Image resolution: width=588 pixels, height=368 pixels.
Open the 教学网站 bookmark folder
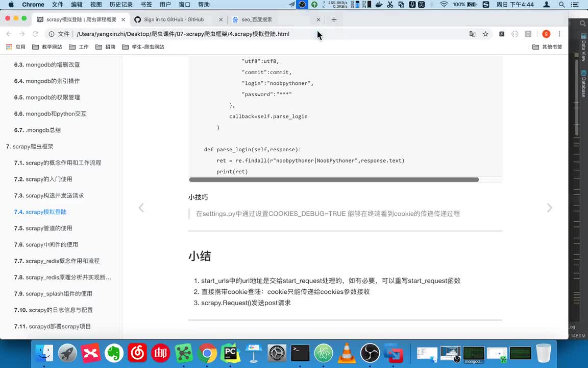click(47, 47)
